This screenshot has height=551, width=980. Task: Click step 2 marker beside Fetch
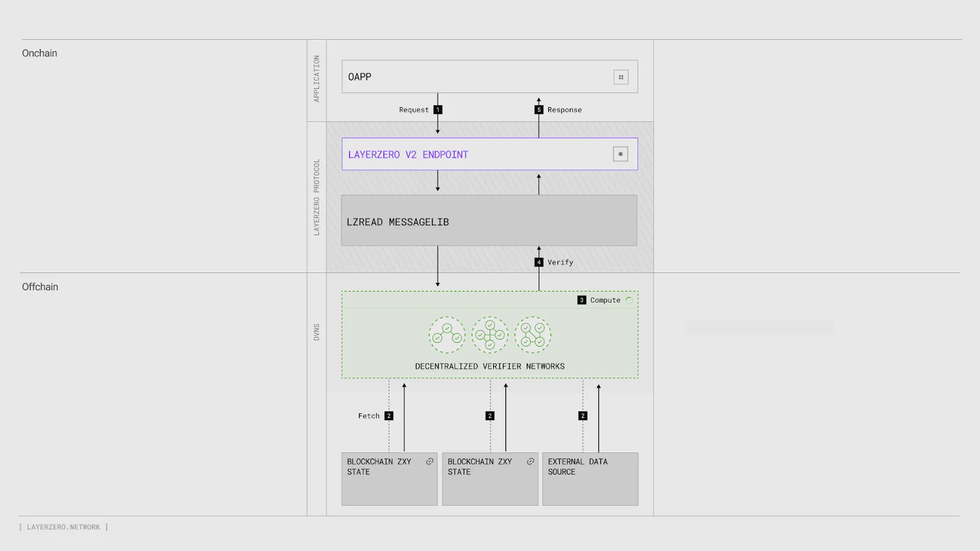(x=389, y=416)
